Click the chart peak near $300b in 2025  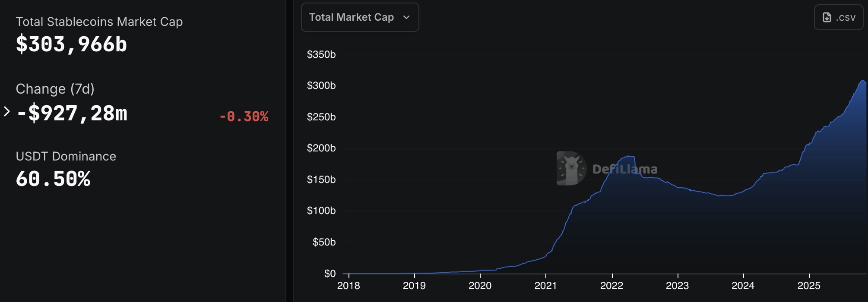coord(862,81)
